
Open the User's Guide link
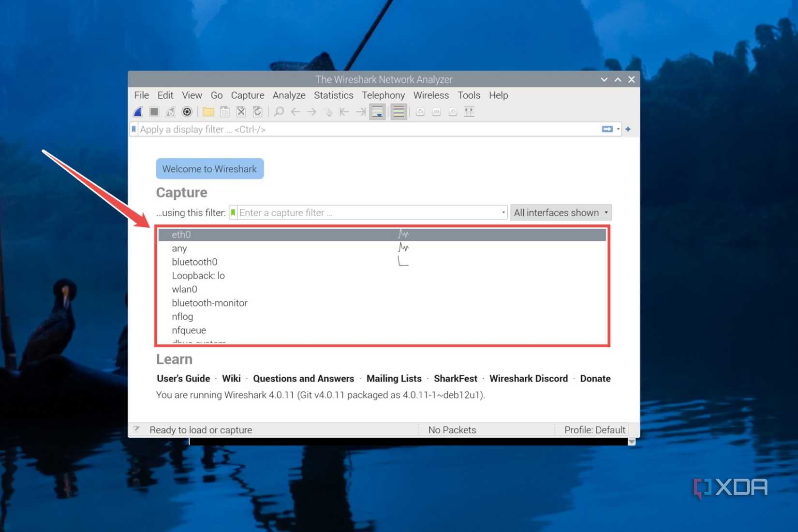pos(183,379)
